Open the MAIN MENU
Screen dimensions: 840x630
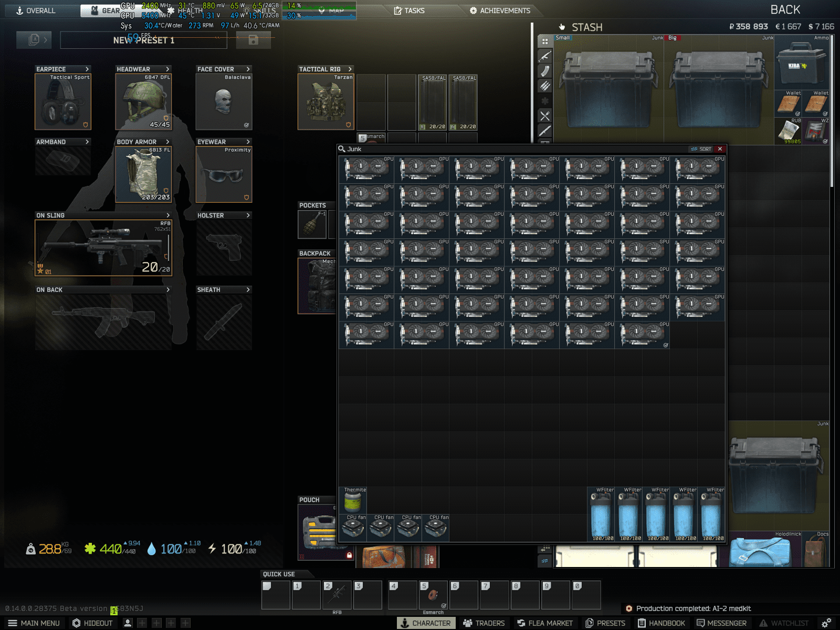click(x=34, y=623)
